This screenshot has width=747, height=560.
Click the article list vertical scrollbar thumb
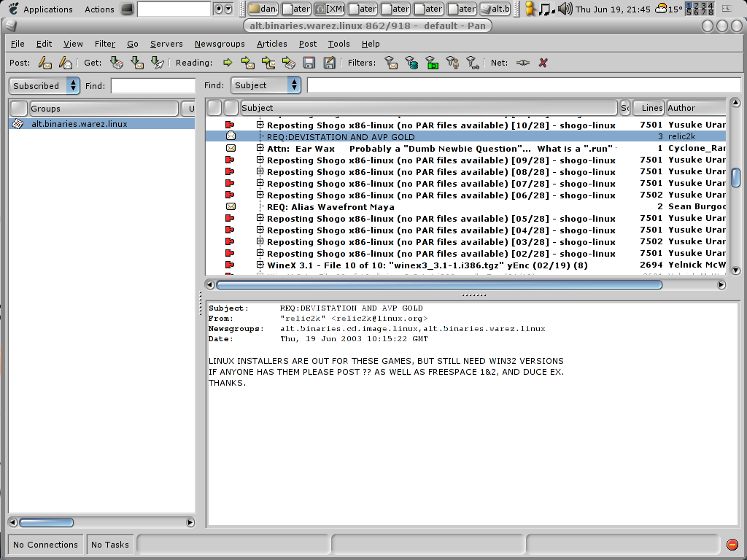pos(735,178)
